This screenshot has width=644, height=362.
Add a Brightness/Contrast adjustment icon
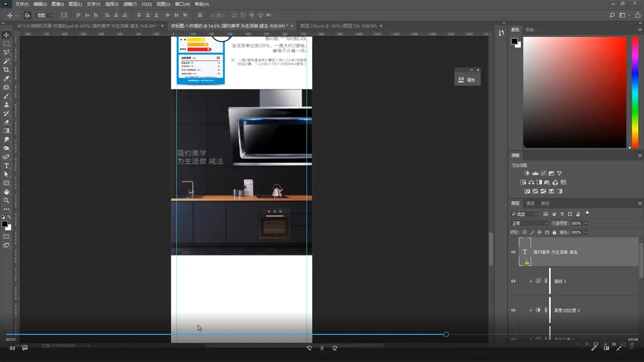[x=527, y=173]
